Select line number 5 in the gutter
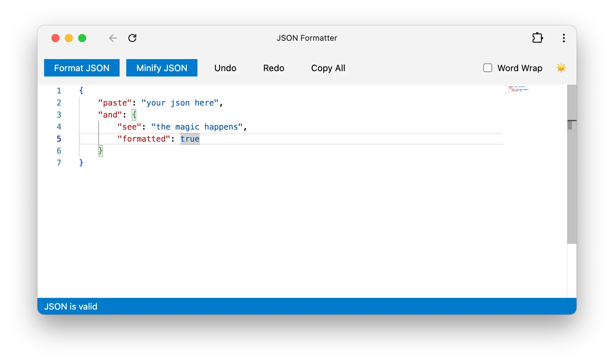The height and width of the screenshot is (364, 614). [x=59, y=139]
